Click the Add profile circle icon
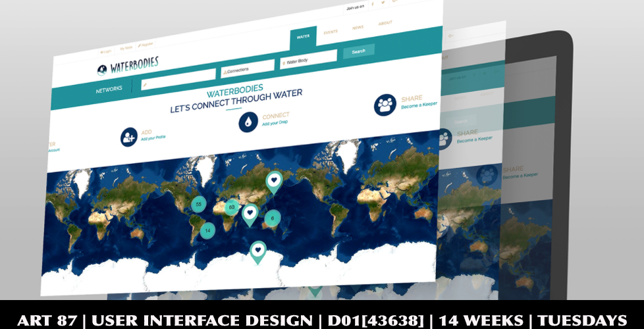The height and width of the screenshot is (329, 644). click(128, 137)
